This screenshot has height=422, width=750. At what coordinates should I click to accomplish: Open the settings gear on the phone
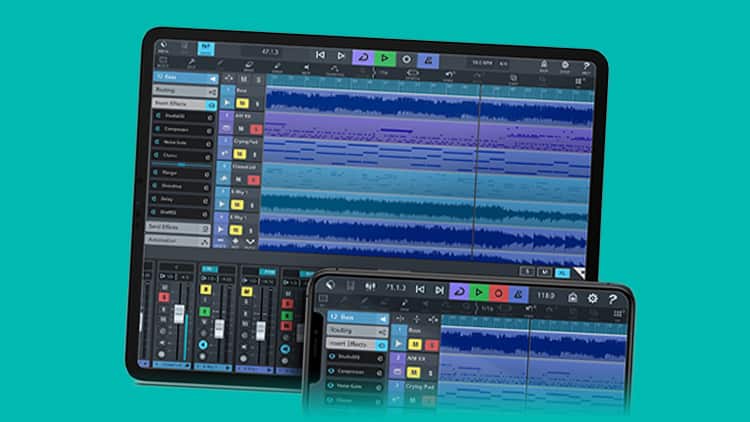coord(593,299)
